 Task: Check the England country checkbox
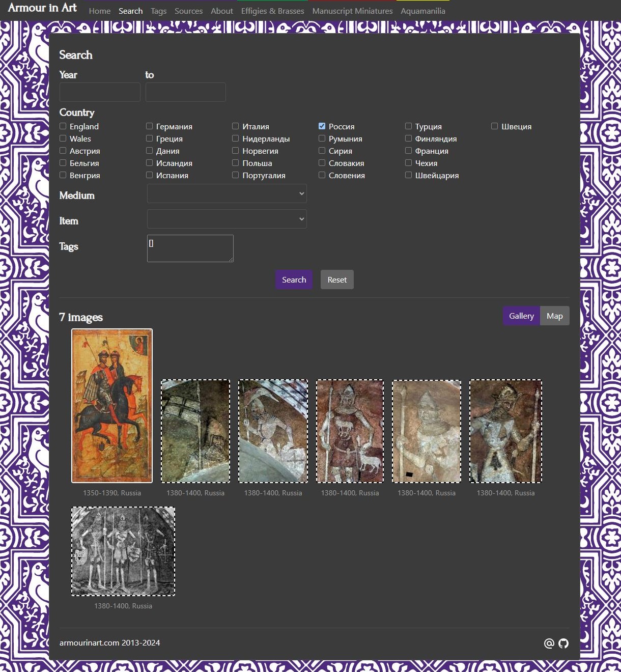click(x=63, y=126)
